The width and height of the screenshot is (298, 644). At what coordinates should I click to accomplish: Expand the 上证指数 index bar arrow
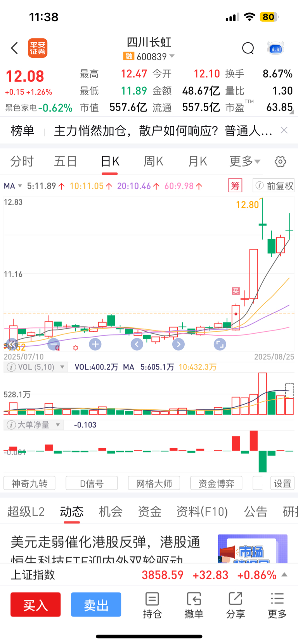(x=284, y=575)
